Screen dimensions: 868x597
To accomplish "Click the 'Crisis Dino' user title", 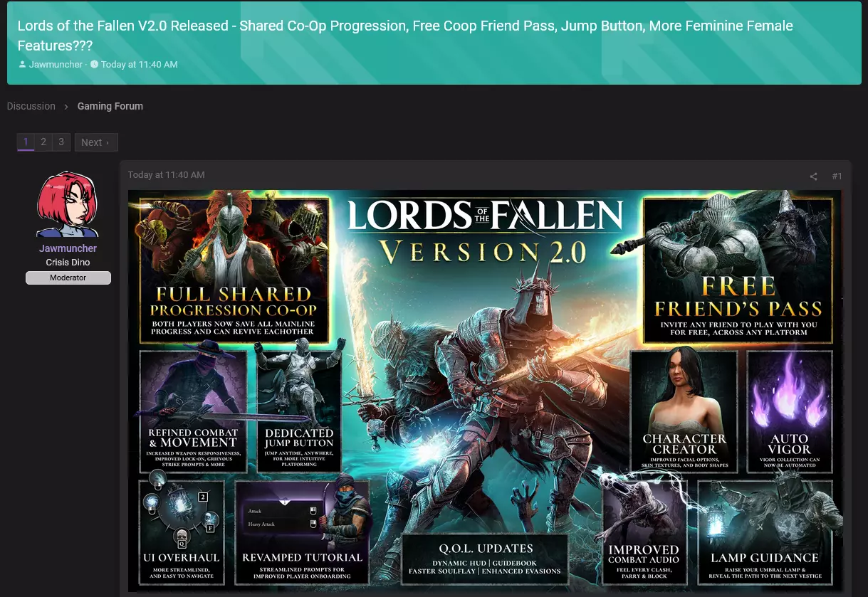I will (x=68, y=263).
